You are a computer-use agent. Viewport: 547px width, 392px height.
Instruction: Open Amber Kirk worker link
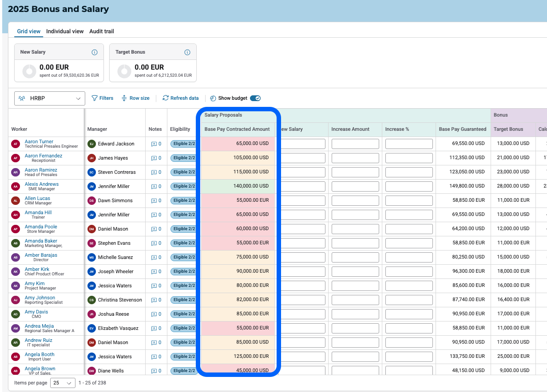coord(37,269)
